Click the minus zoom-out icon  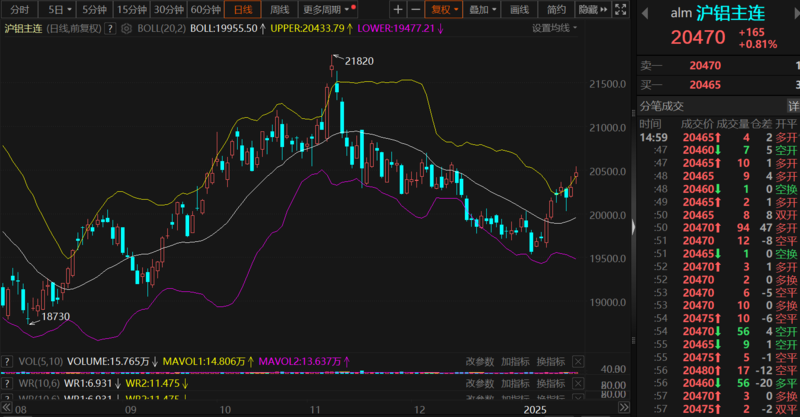click(x=413, y=9)
